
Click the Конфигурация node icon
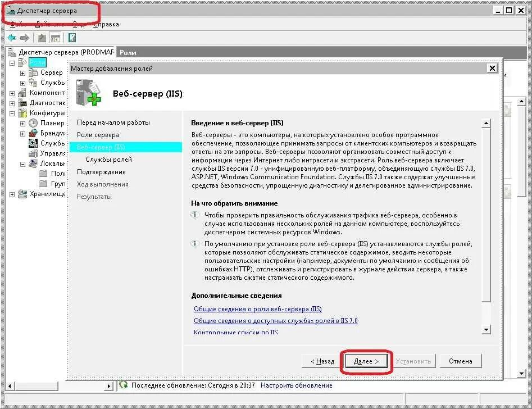click(22, 113)
